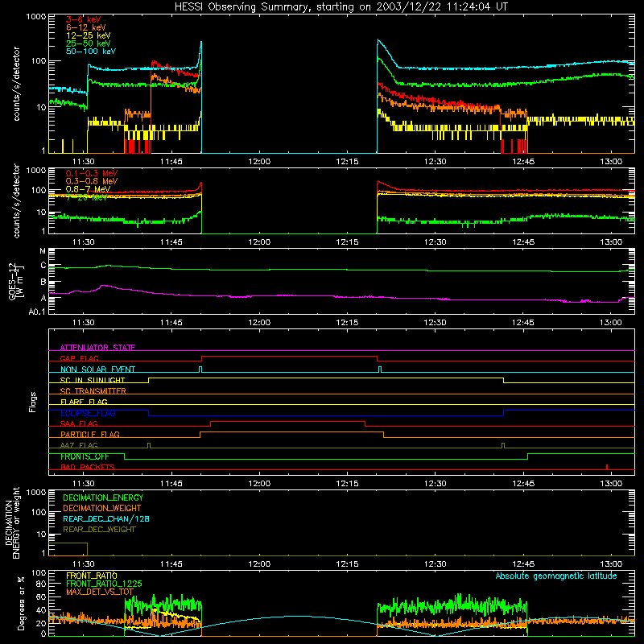The width and height of the screenshot is (644, 644).
Task: Select the ATTENUATOR_STATE flag label
Action: coord(97,348)
